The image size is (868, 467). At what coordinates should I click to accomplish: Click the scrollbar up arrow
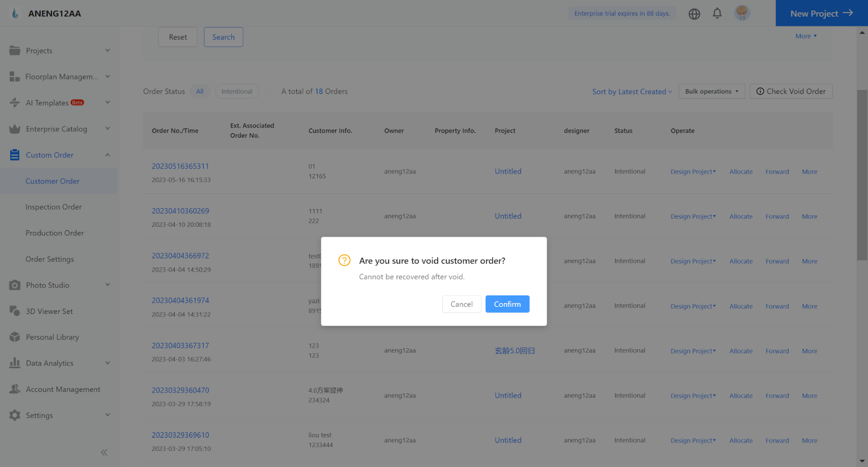click(862, 33)
